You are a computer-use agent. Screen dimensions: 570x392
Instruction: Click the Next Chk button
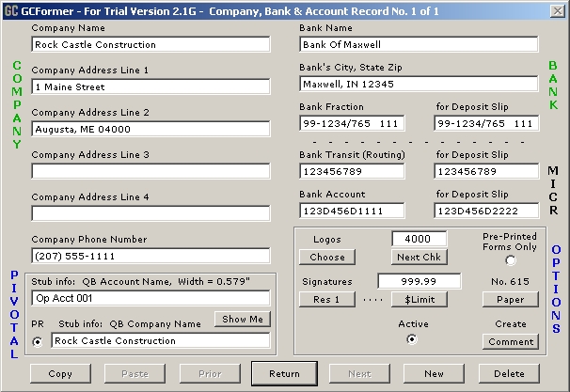[x=420, y=258]
